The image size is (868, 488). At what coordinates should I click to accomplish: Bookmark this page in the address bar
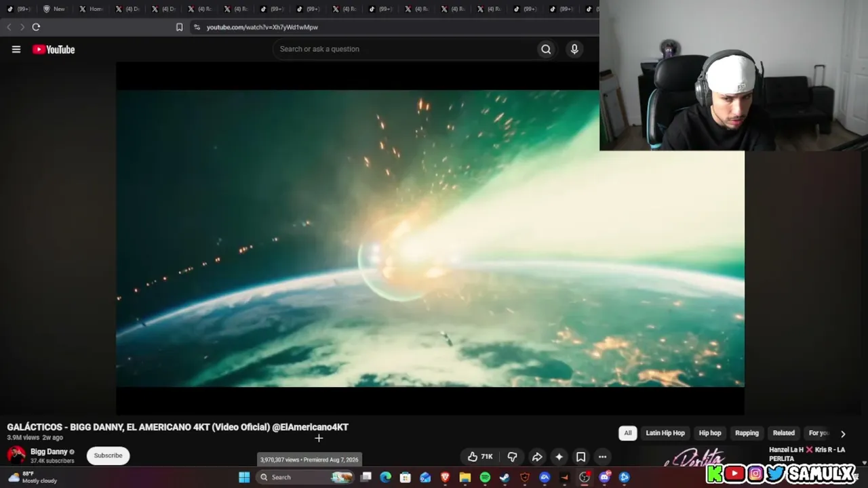click(179, 27)
